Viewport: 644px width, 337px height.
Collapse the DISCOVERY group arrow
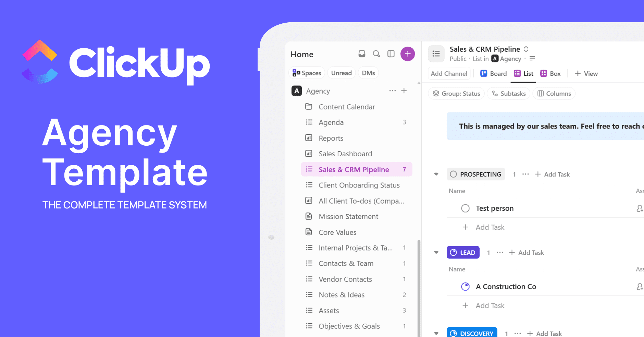[x=436, y=333]
